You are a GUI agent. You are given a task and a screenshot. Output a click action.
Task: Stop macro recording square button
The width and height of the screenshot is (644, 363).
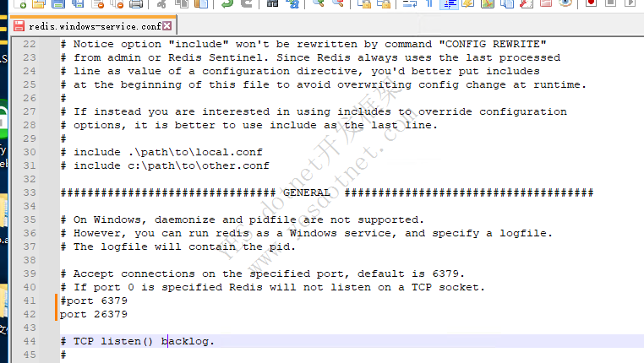611,3
